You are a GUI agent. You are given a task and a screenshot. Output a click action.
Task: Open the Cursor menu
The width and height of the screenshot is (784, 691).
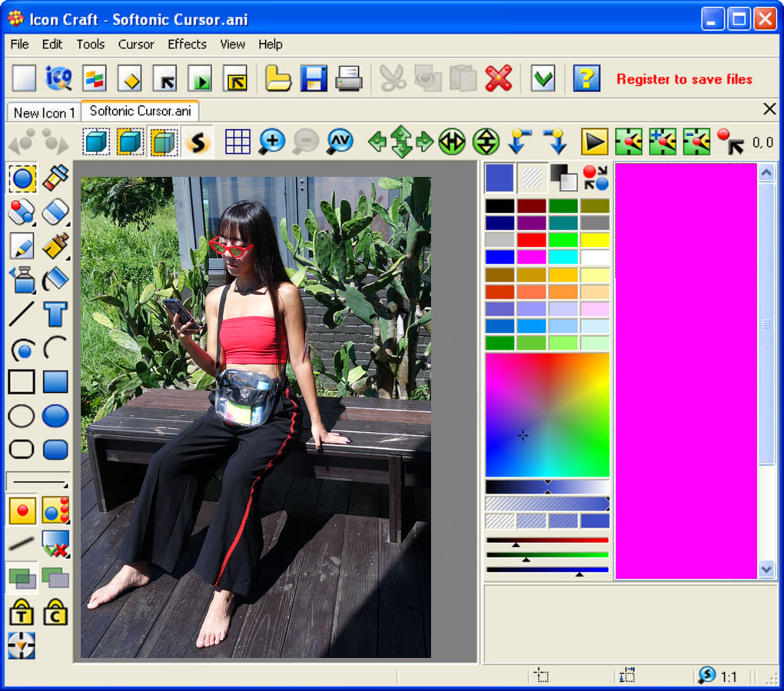(136, 45)
